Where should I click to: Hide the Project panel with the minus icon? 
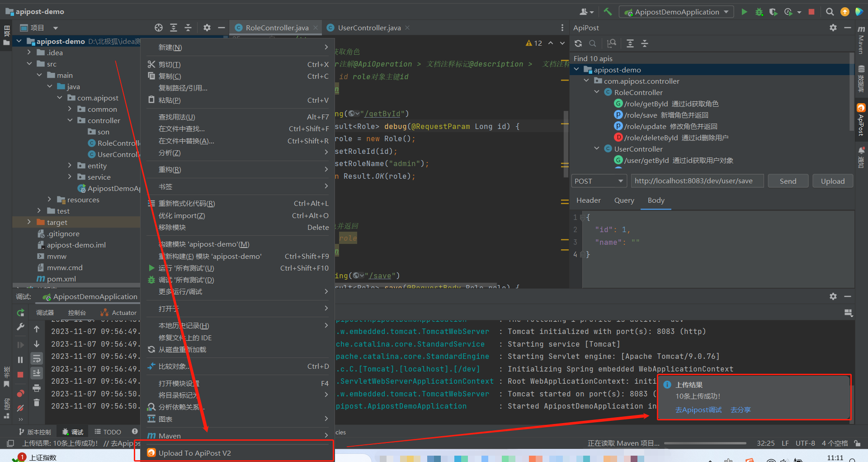tap(221, 28)
